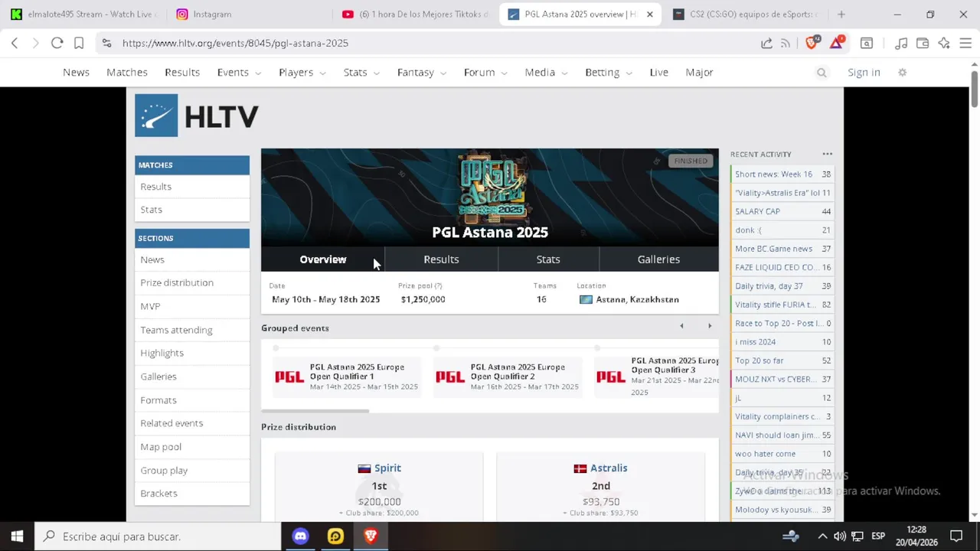Open News in the top navigation
The width and height of the screenshot is (980, 551).
pyautogui.click(x=76, y=72)
